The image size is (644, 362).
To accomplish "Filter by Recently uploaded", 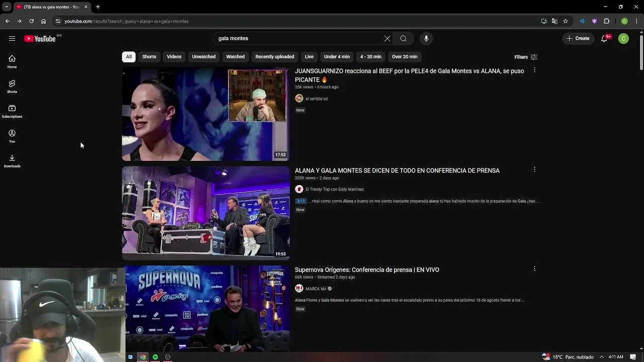I will tap(275, 57).
